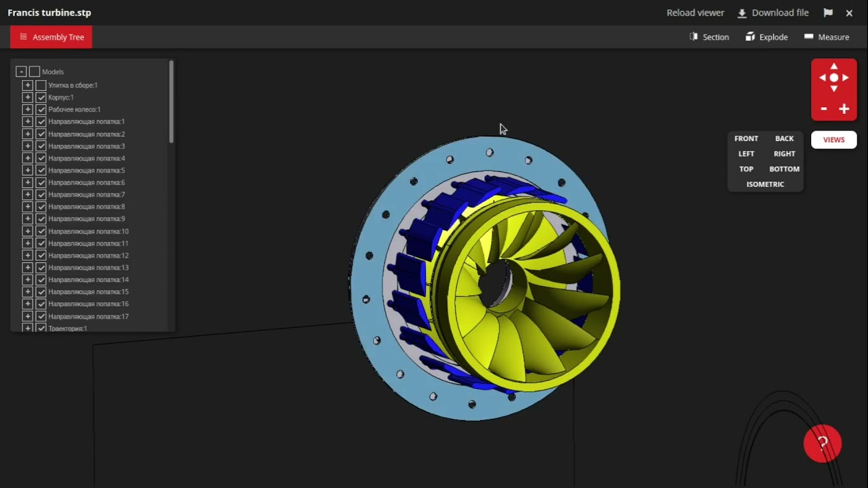
Task: Uncheck Направляющая лопатка:15 checkbox
Action: pos(41,292)
